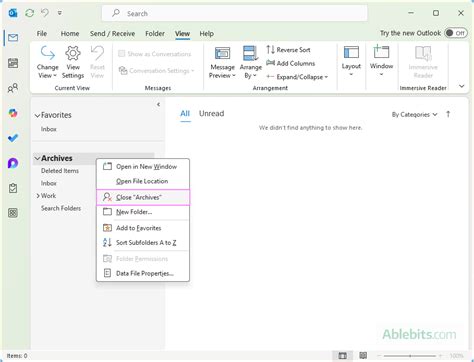The height and width of the screenshot is (362, 474).
Task: Open the Calendar module icon
Action: (x=13, y=63)
